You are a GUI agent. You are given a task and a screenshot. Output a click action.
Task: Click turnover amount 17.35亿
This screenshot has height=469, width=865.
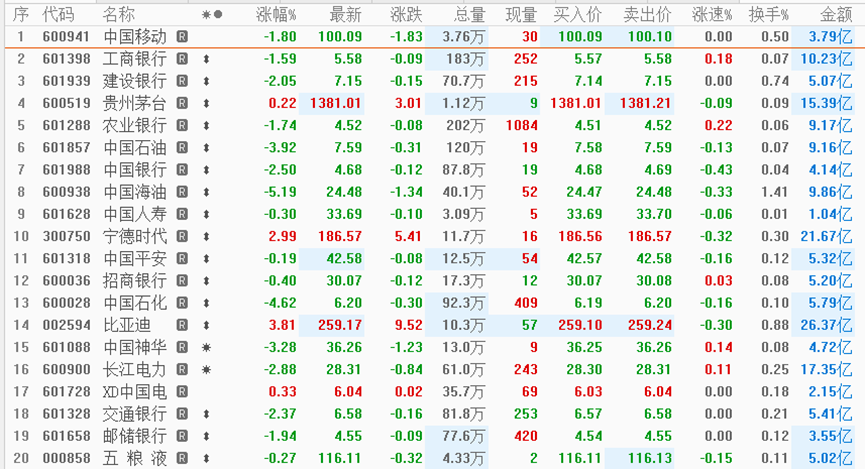tap(826, 369)
